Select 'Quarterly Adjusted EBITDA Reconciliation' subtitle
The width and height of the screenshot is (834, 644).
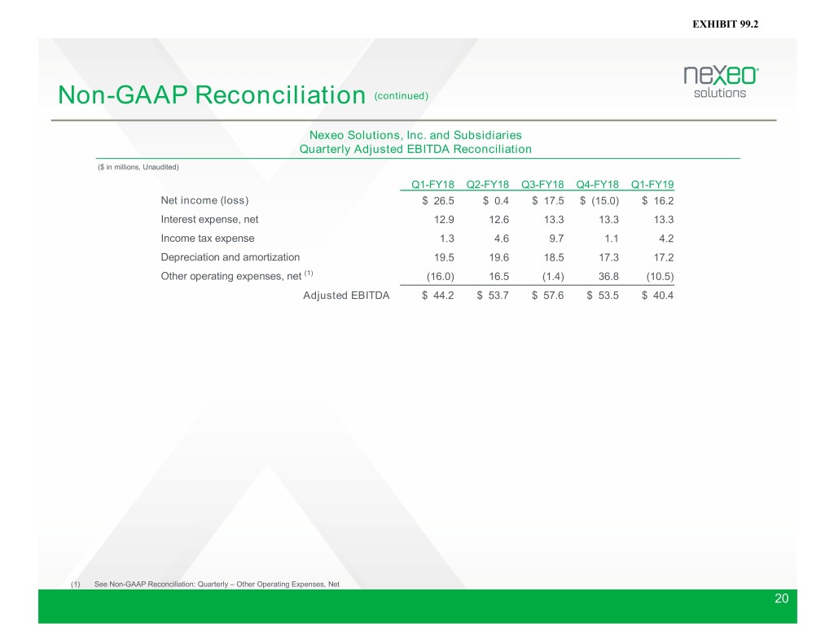tap(415, 149)
